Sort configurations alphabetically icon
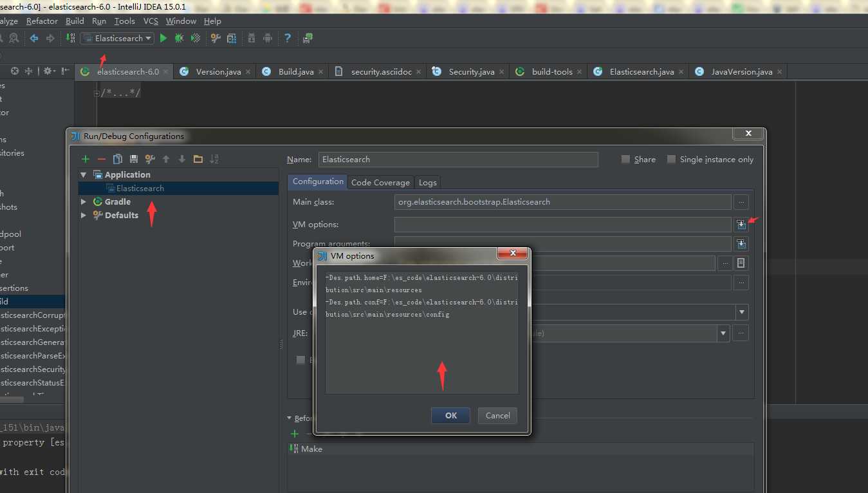Image resolution: width=868 pixels, height=493 pixels. coord(214,159)
